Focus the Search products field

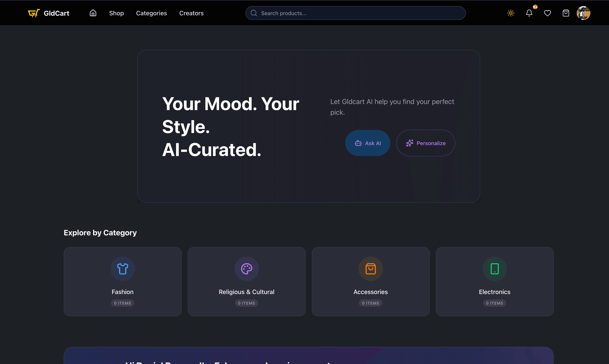[355, 13]
